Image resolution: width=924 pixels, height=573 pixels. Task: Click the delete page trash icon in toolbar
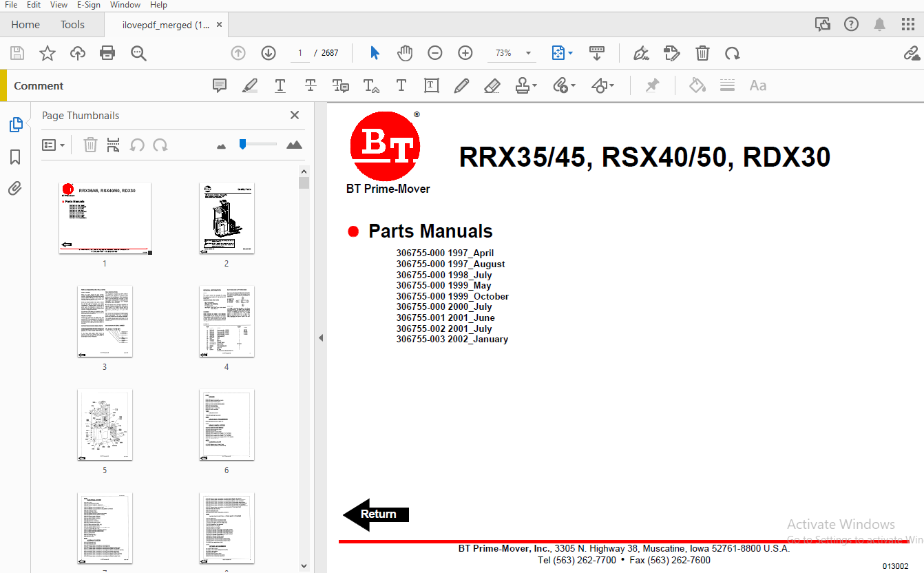(702, 53)
